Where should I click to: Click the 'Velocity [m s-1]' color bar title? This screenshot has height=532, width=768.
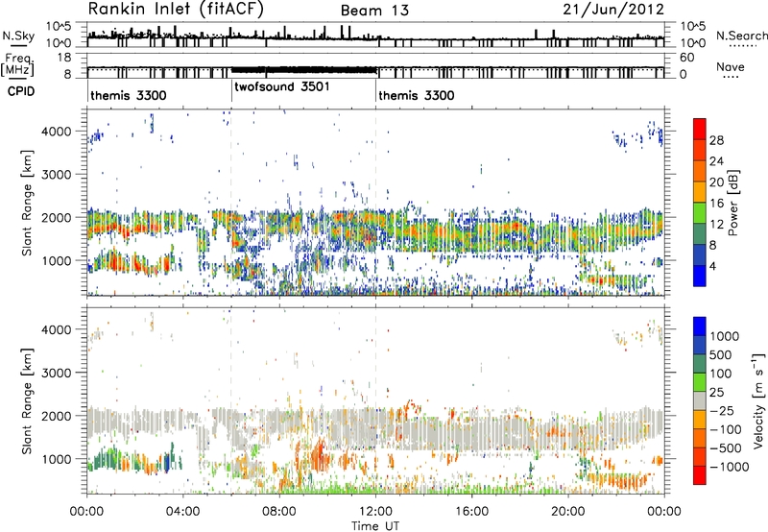coord(759,400)
